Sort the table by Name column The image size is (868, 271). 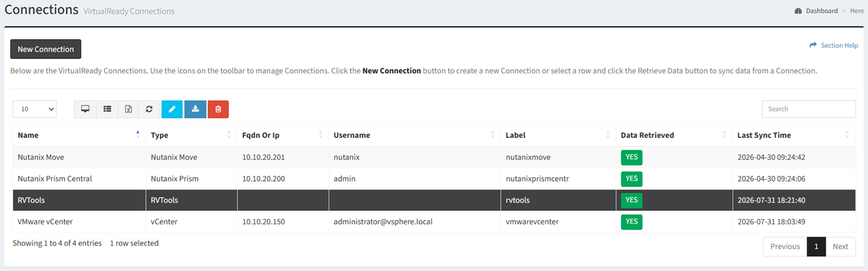pos(79,135)
